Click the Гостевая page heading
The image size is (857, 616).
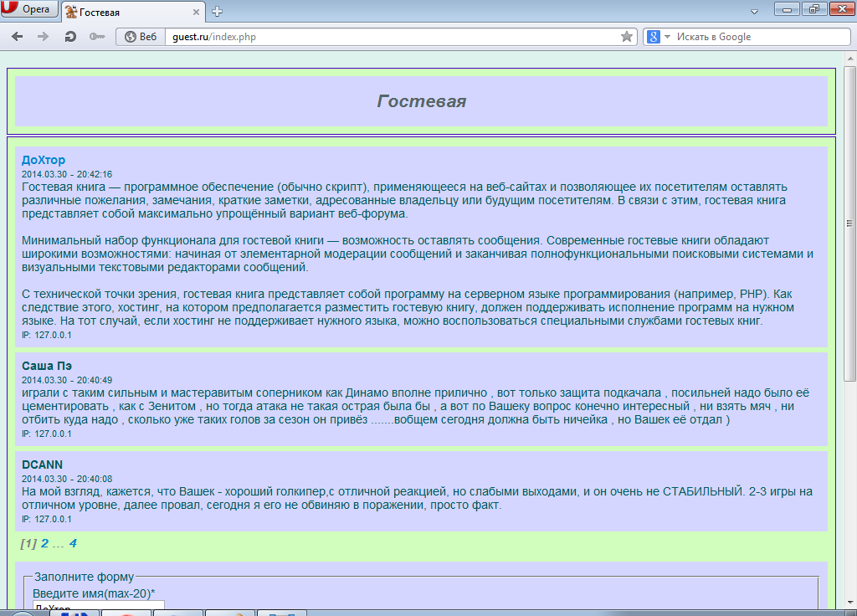pos(422,101)
